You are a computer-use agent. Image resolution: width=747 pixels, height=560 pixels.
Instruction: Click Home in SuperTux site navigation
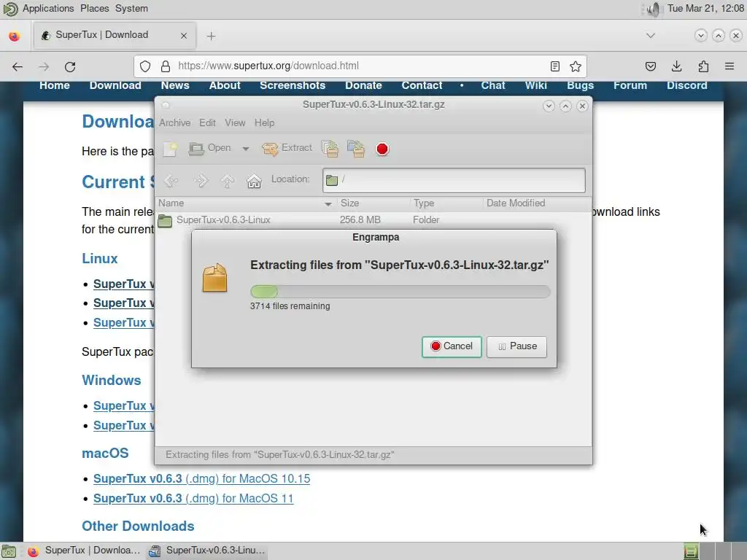click(54, 85)
